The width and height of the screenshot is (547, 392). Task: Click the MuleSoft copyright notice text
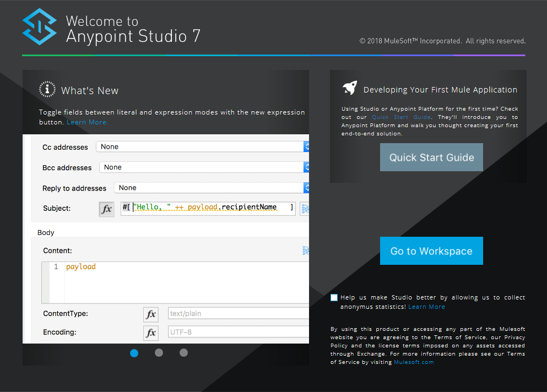pos(442,41)
